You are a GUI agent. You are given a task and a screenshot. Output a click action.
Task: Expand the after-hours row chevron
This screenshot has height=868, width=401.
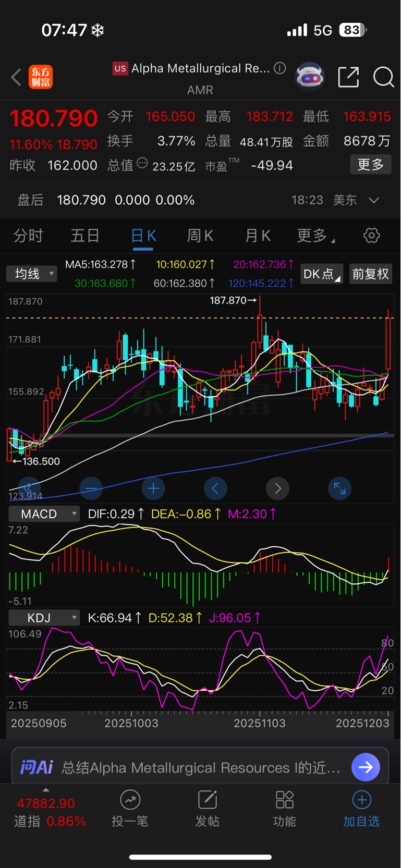coord(374,200)
